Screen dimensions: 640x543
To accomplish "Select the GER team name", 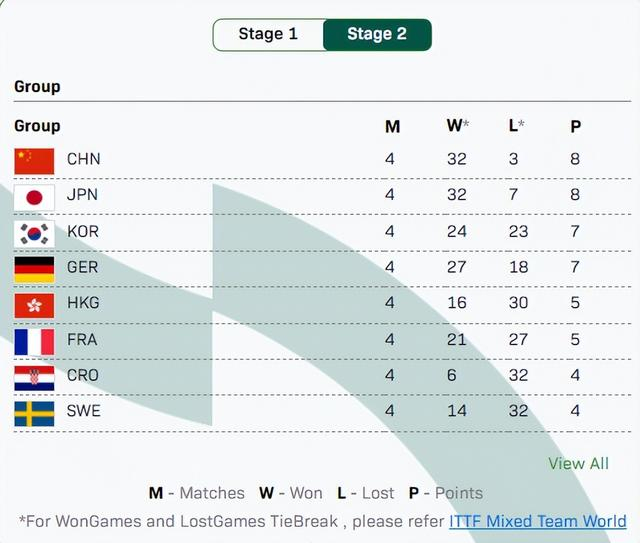I will (83, 267).
